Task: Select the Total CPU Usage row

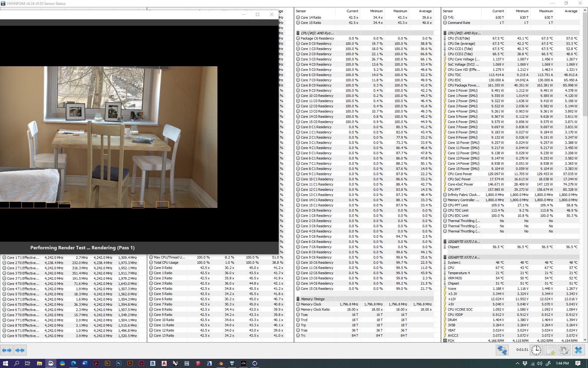Action: click(166, 263)
